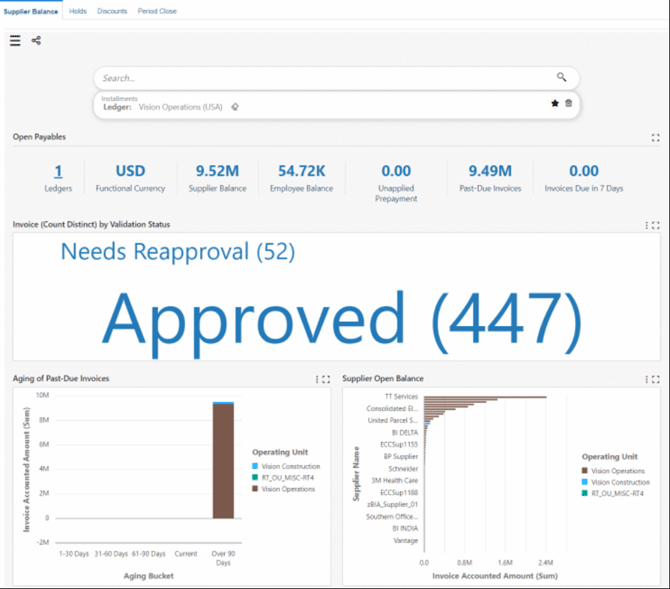Viewport: 670px width, 589px height.
Task: Select the Over 90 Days bar
Action: point(223,460)
